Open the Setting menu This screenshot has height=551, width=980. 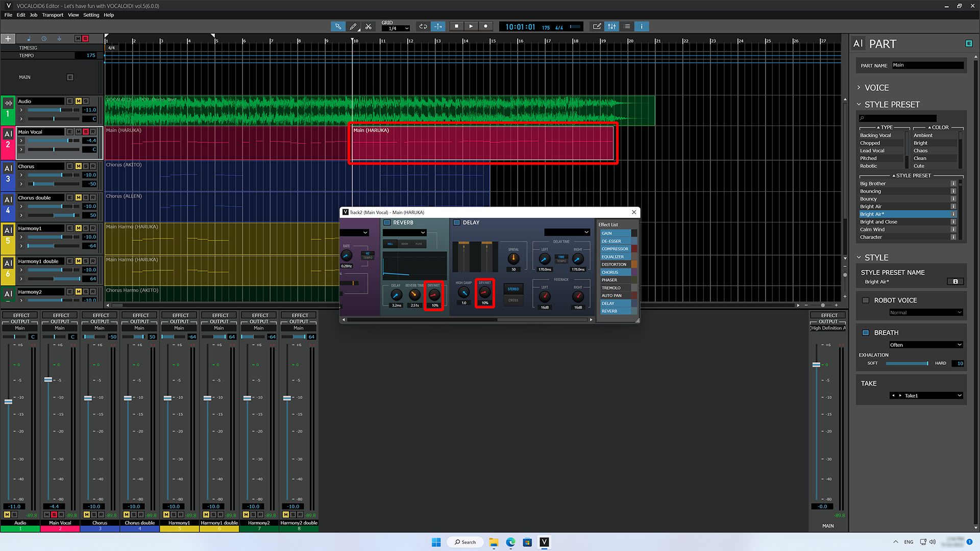click(x=91, y=15)
